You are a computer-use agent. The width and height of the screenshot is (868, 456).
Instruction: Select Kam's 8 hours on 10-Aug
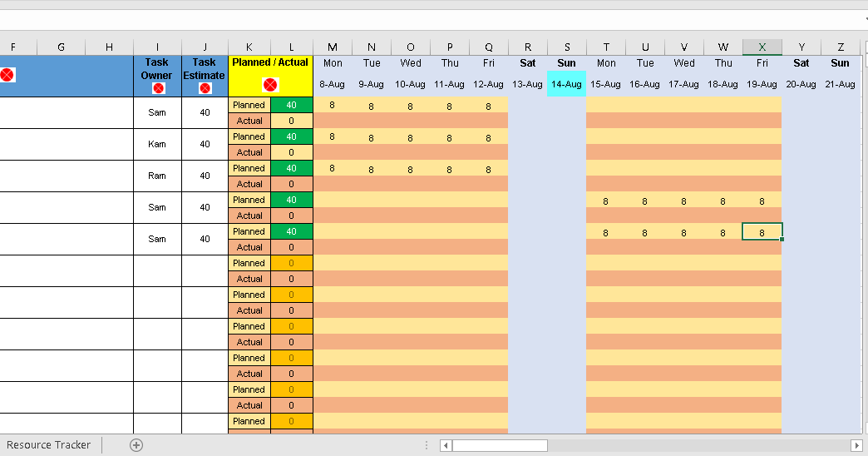[x=411, y=136]
